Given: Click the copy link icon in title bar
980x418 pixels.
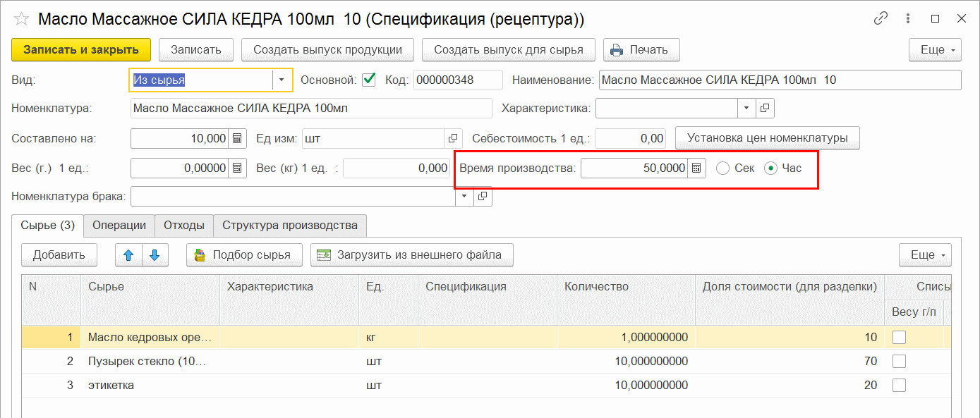Looking at the screenshot, I should click(x=881, y=19).
